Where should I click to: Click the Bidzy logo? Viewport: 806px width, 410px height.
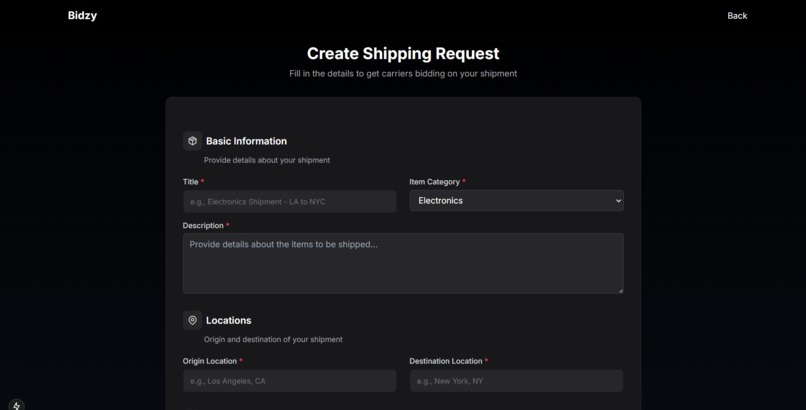tap(82, 15)
